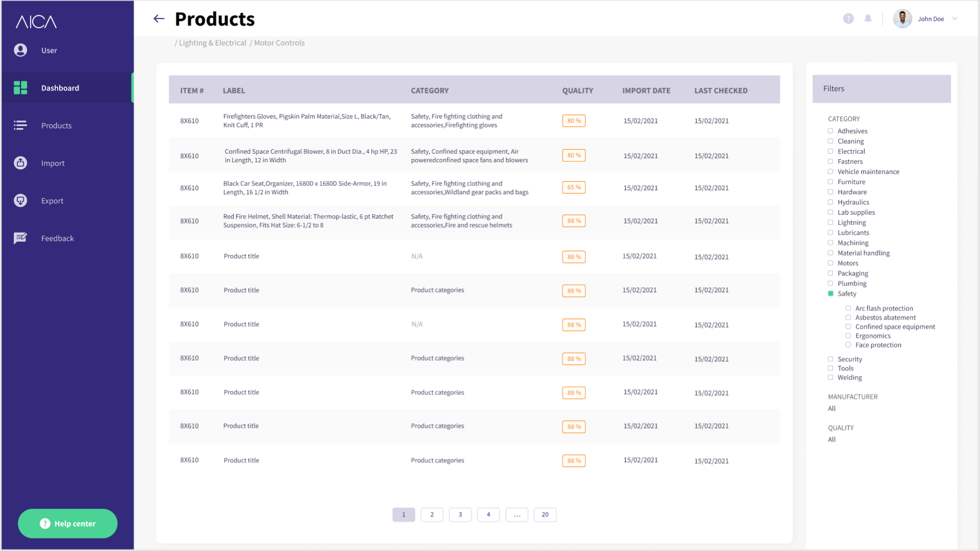Sort by CATEGORY column header

click(x=430, y=90)
